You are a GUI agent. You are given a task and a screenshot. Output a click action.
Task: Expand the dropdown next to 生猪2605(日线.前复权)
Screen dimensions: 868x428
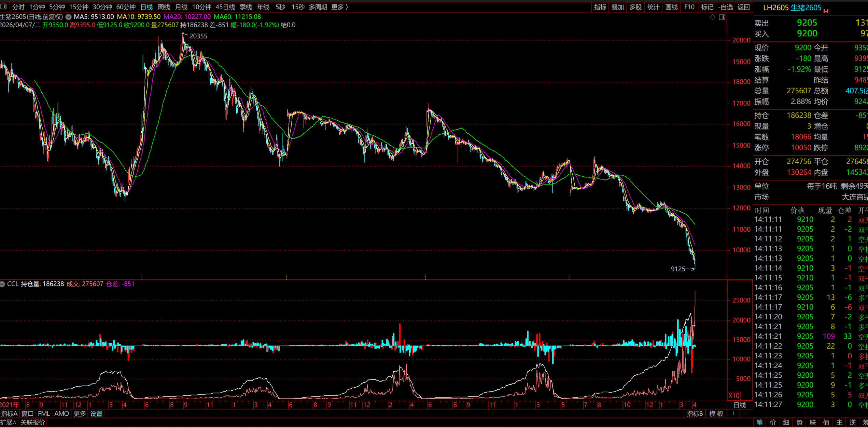point(69,17)
